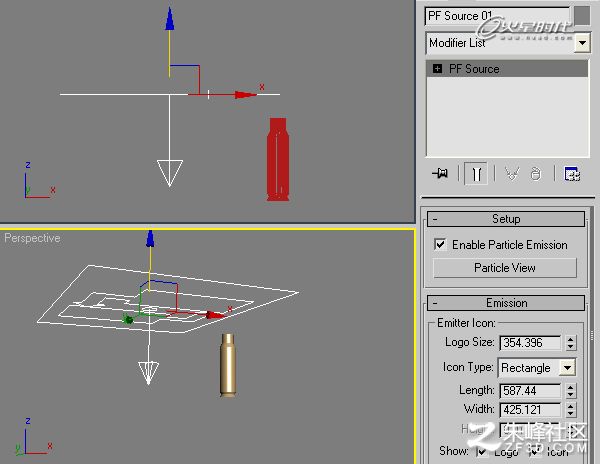The image size is (600, 464).
Task: Toggle the Show Logo checkbox
Action: pyautogui.click(x=482, y=452)
